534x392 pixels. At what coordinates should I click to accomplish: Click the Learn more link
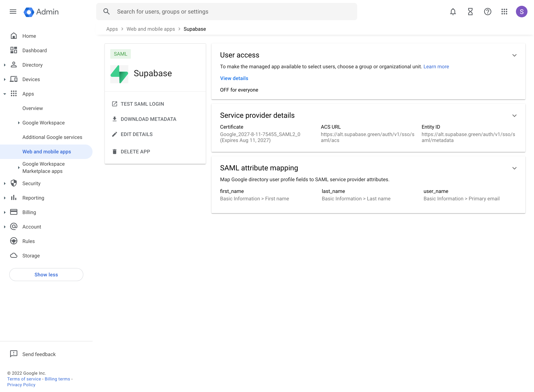436,66
